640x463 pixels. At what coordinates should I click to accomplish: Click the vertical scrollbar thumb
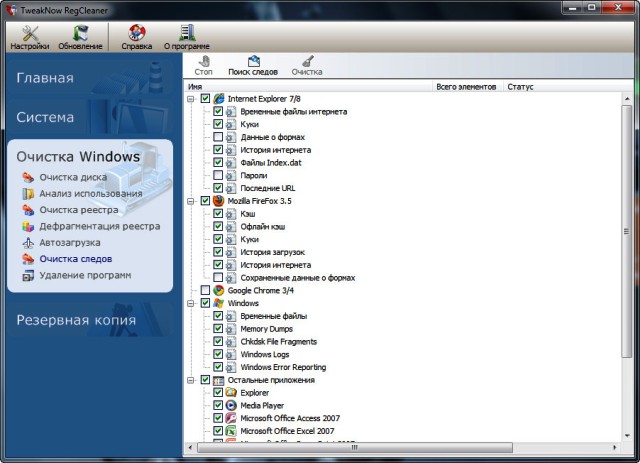(x=627, y=232)
